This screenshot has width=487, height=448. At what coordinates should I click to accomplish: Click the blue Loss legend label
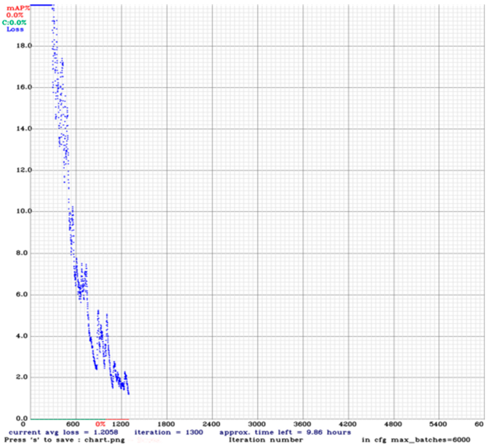pos(15,29)
